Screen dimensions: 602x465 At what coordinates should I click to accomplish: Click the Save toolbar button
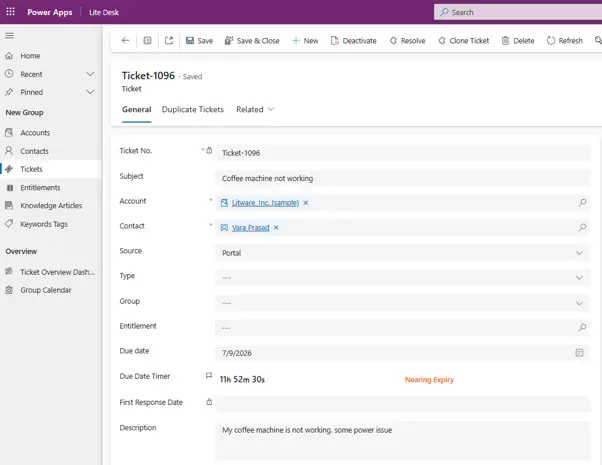click(x=199, y=41)
